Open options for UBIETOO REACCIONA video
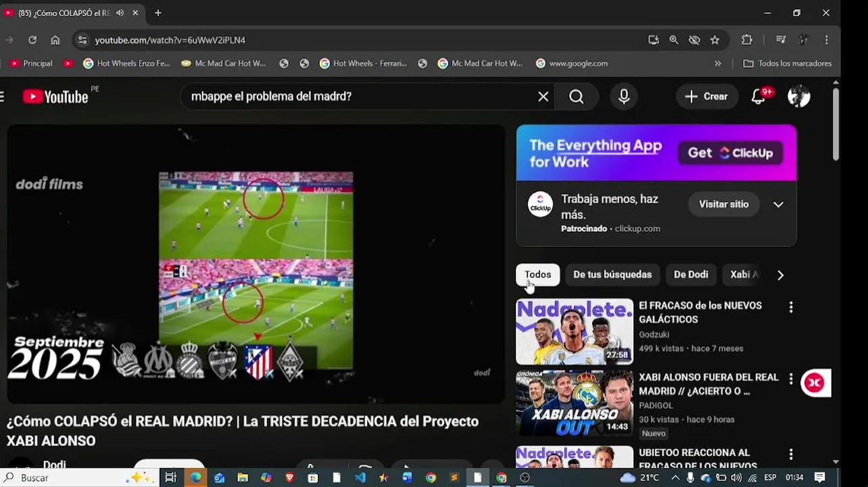 tap(791, 455)
